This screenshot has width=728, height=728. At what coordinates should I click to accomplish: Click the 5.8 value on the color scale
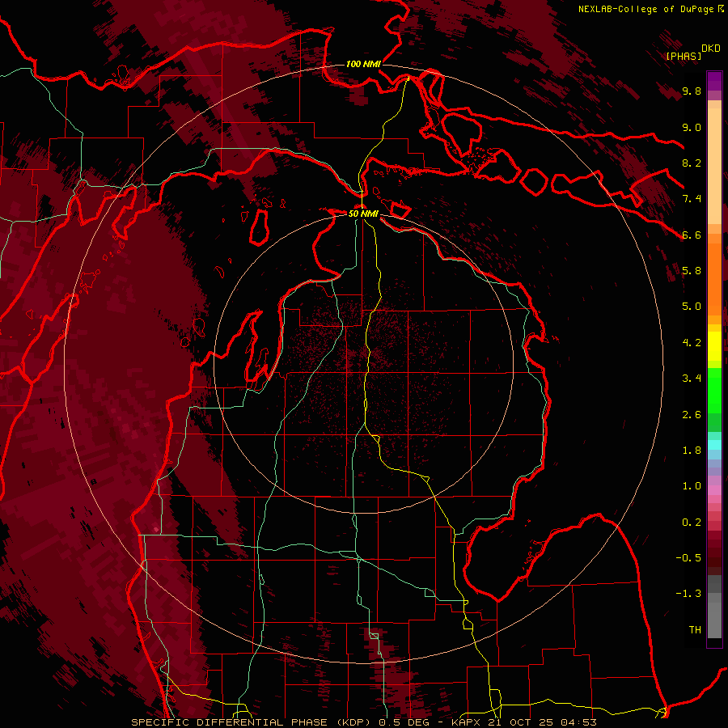(x=692, y=271)
